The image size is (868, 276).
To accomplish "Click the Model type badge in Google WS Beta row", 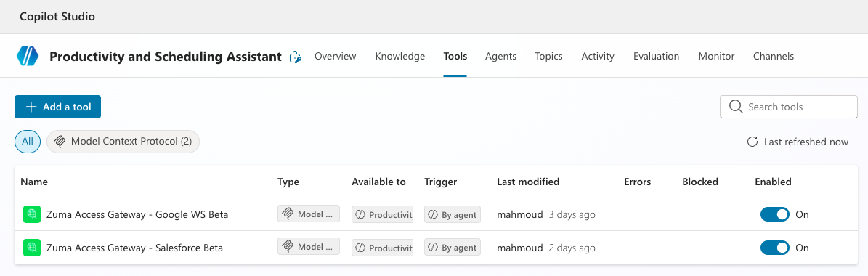I will 308,214.
